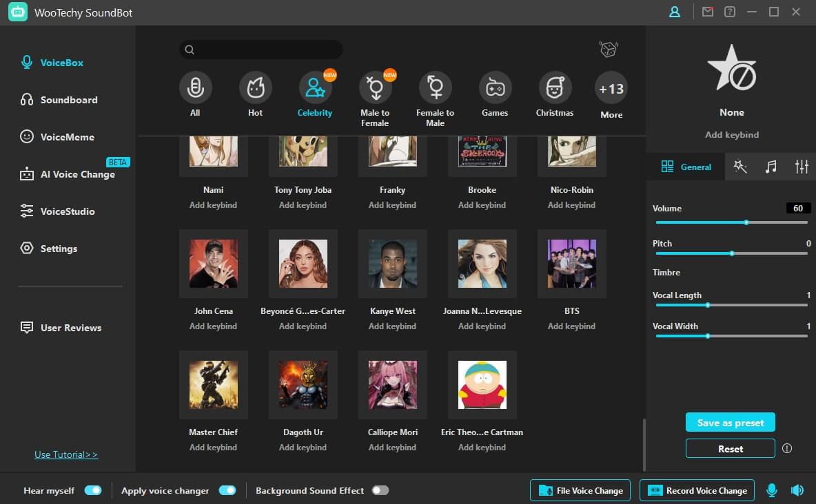Select the Hot voices category icon

pyautogui.click(x=255, y=88)
